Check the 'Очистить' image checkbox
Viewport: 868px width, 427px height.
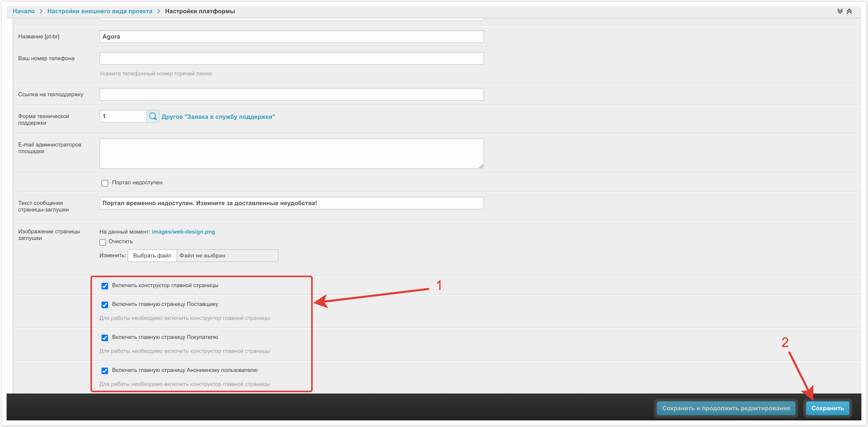click(103, 242)
